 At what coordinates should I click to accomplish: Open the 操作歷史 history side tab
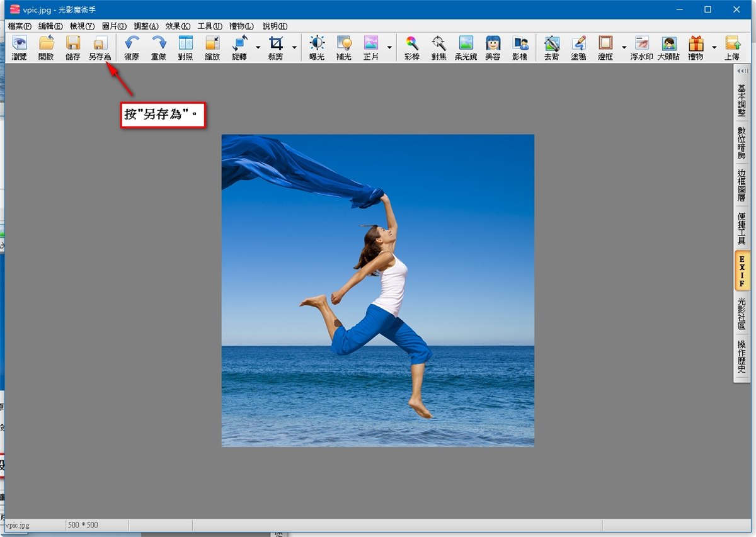tap(742, 356)
